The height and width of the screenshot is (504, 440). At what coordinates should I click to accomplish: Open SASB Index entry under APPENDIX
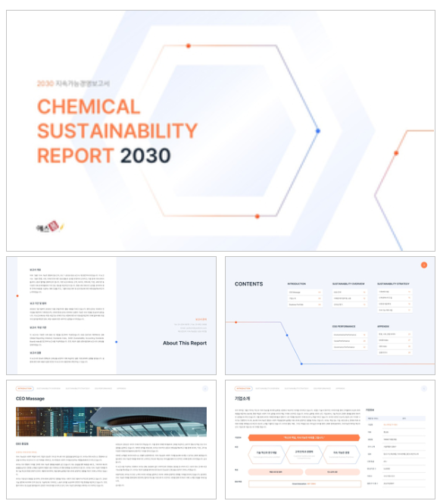point(395,340)
